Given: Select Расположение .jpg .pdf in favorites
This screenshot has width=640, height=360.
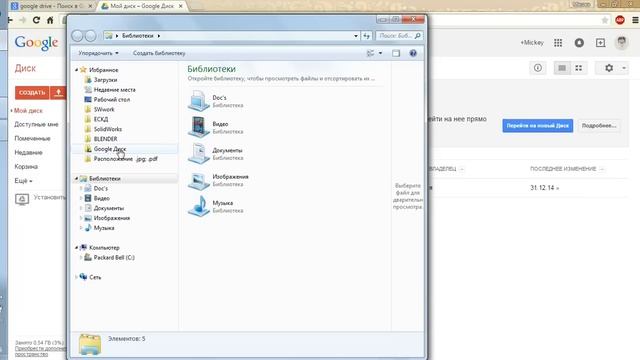Looking at the screenshot, I should click(x=125, y=159).
